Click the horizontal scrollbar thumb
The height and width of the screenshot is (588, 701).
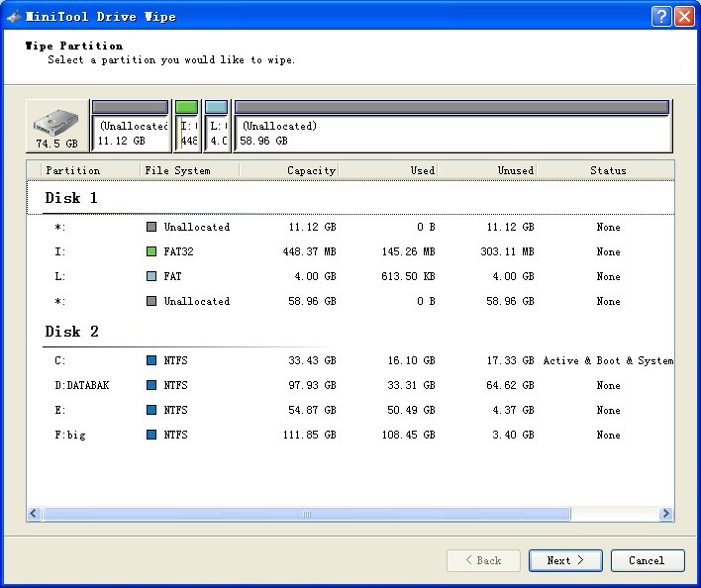307,514
